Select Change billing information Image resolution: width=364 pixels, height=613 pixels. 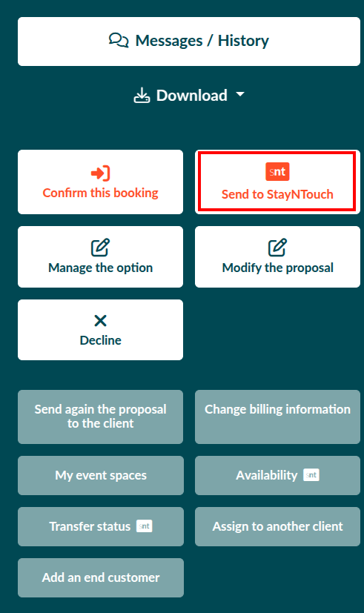(x=277, y=417)
